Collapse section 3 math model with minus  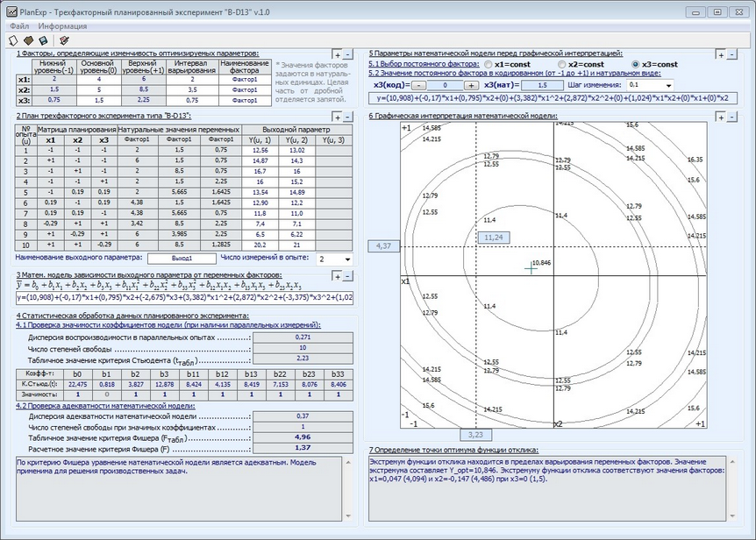(349, 275)
